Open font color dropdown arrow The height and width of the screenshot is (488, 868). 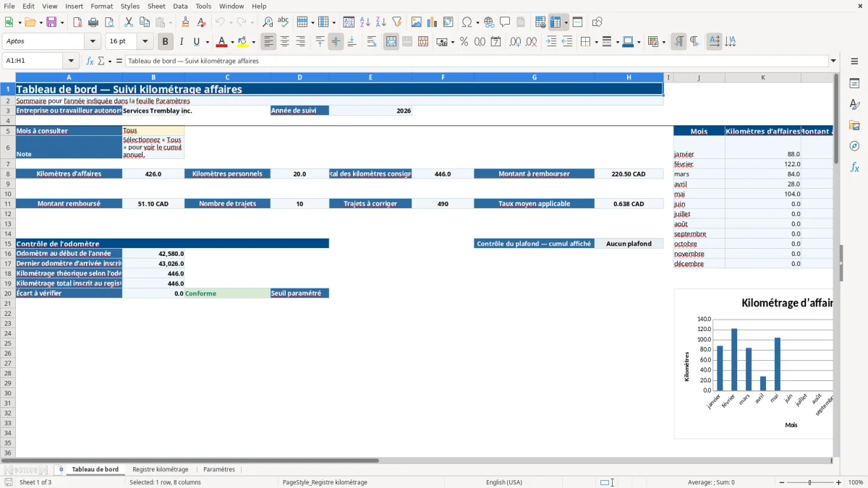(x=232, y=42)
